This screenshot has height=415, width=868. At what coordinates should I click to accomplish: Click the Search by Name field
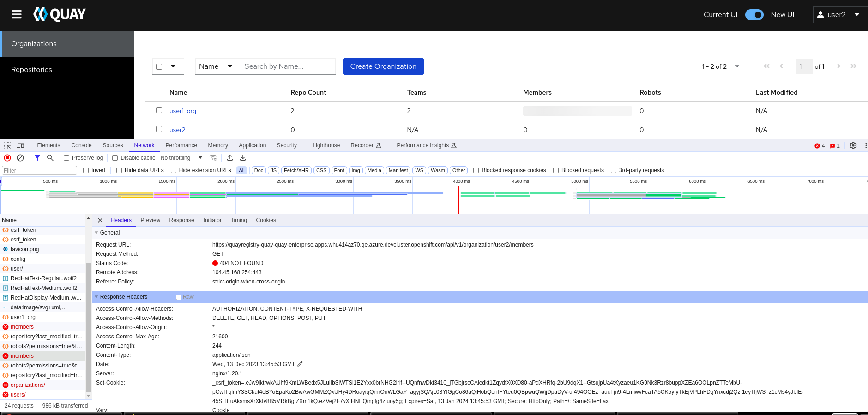pos(288,66)
